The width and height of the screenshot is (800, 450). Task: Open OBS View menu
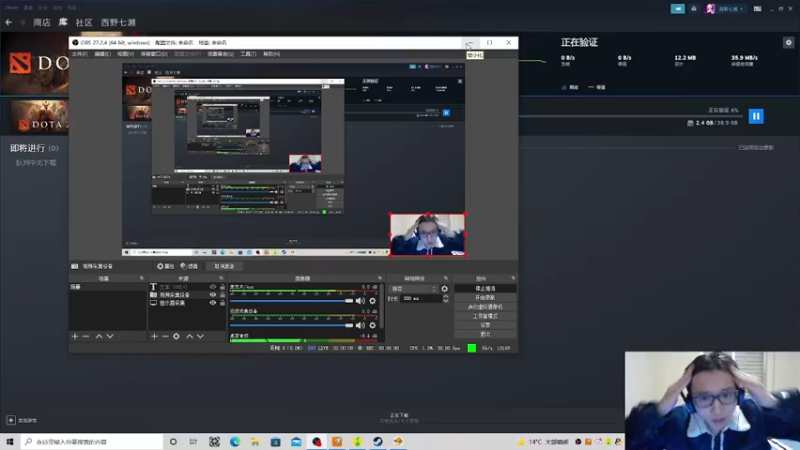(126, 54)
